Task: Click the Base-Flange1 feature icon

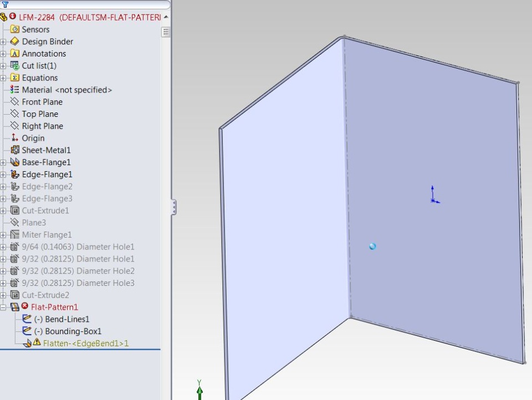Action: tap(14, 162)
